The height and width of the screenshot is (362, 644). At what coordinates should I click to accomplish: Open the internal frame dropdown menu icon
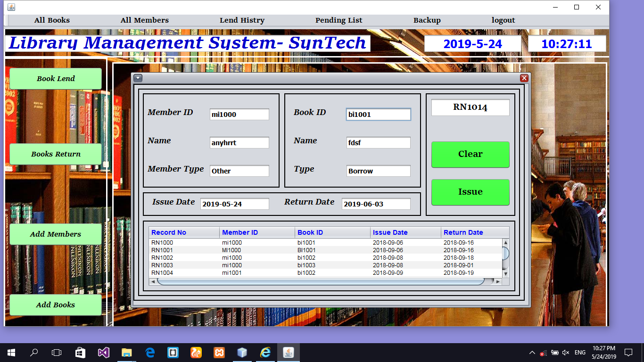138,78
